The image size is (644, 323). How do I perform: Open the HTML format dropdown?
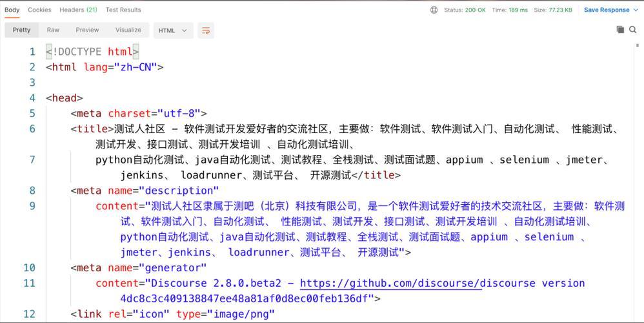coord(173,30)
